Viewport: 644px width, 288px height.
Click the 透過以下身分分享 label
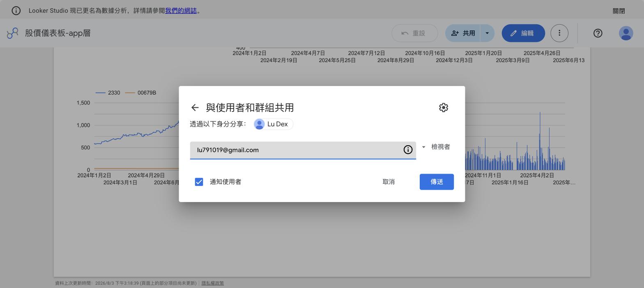[218, 124]
